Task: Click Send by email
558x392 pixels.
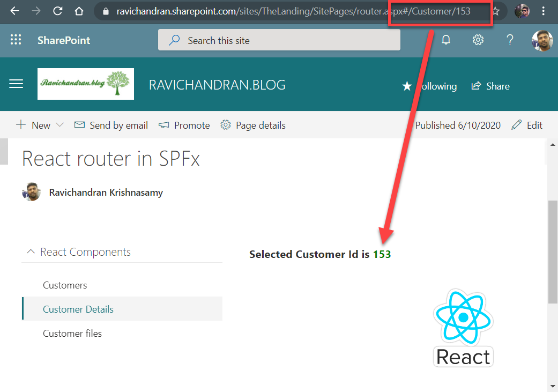Action: pyautogui.click(x=111, y=125)
